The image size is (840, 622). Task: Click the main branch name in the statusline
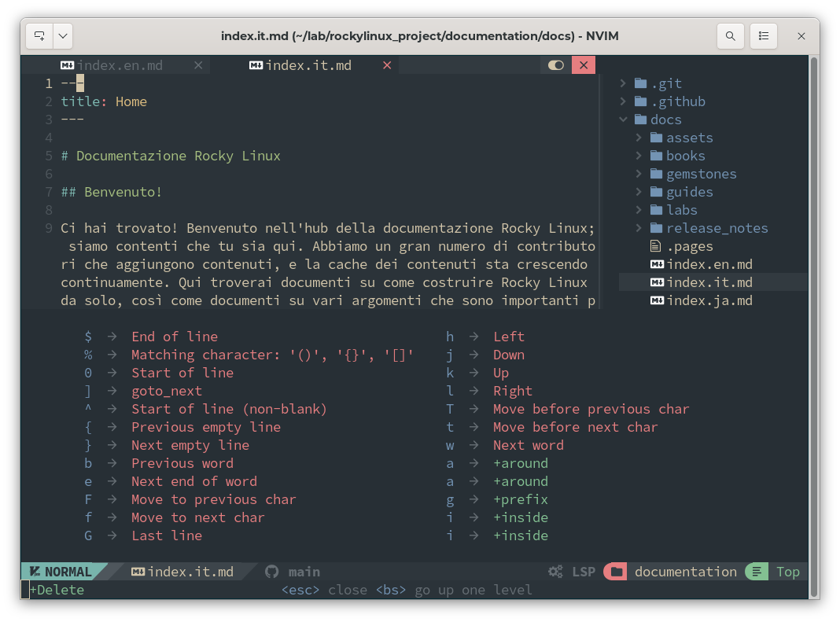(304, 572)
